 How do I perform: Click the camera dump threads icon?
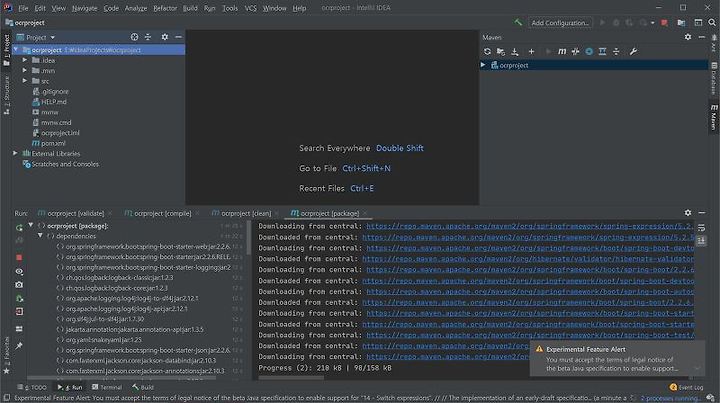pos(19,285)
